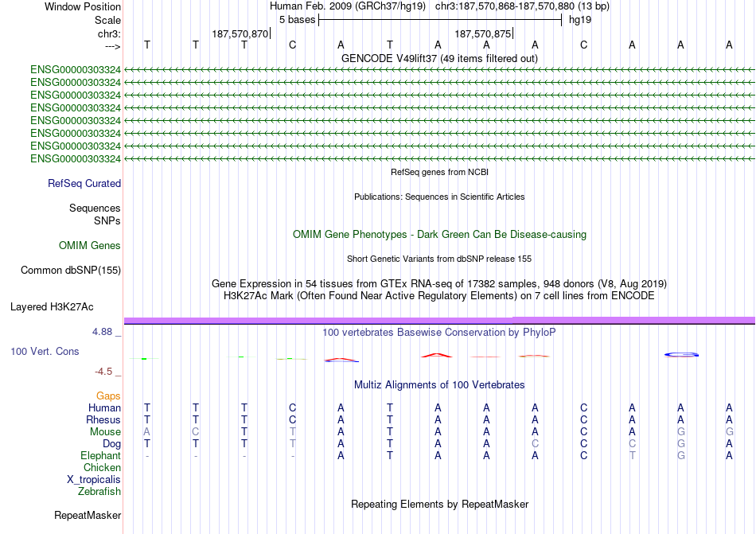Click the orange Gaps label
Screen dimensions: 756x534
[108, 396]
